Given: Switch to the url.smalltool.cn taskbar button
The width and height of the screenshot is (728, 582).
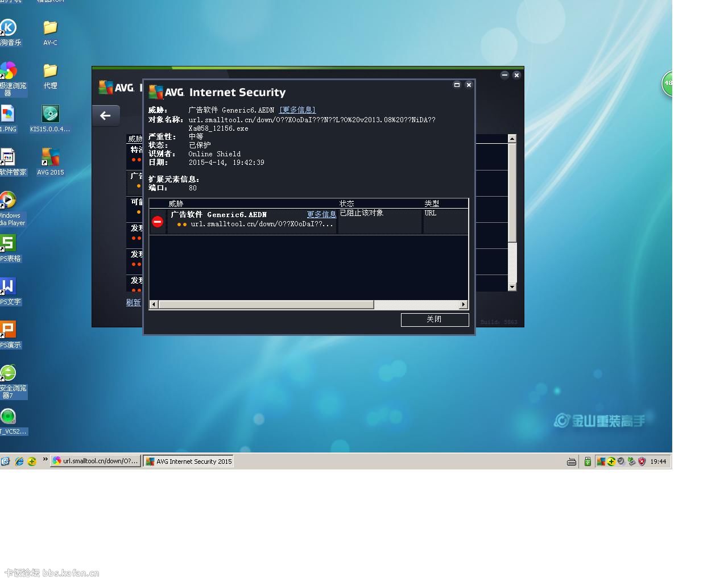Looking at the screenshot, I should click(96, 462).
